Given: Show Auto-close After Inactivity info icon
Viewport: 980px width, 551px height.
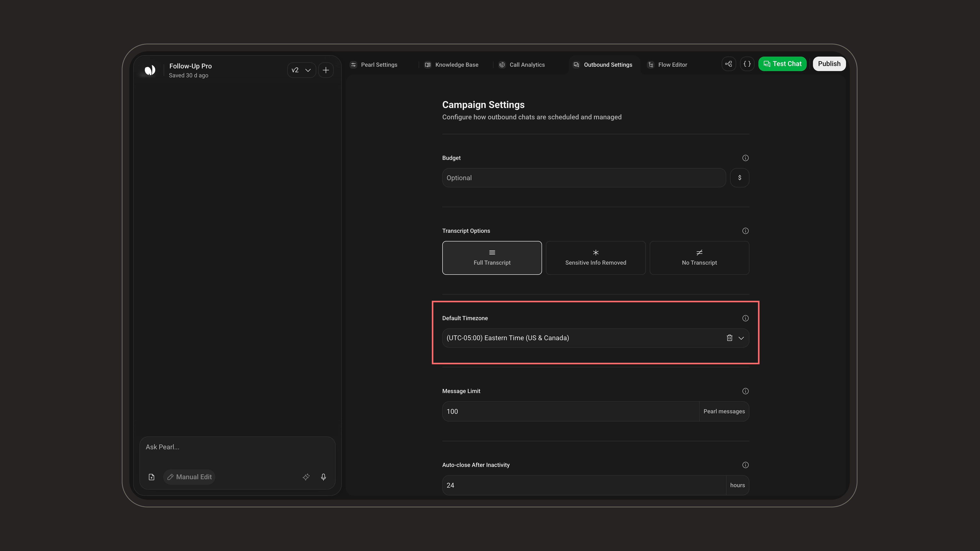Looking at the screenshot, I should (745, 465).
